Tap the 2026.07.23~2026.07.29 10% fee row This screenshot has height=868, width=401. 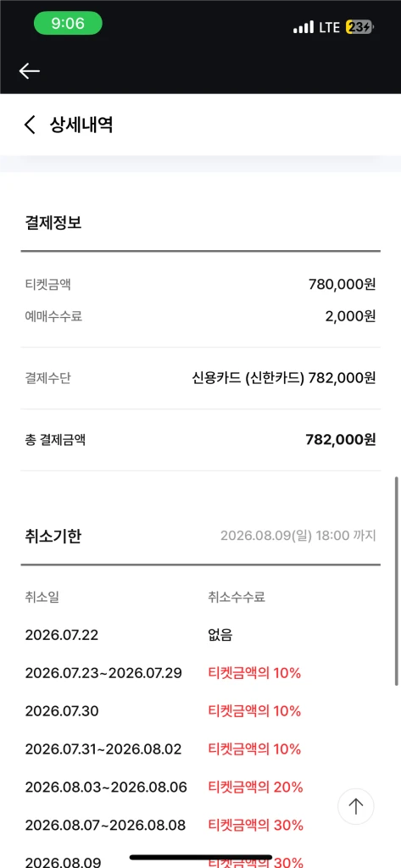point(200,673)
